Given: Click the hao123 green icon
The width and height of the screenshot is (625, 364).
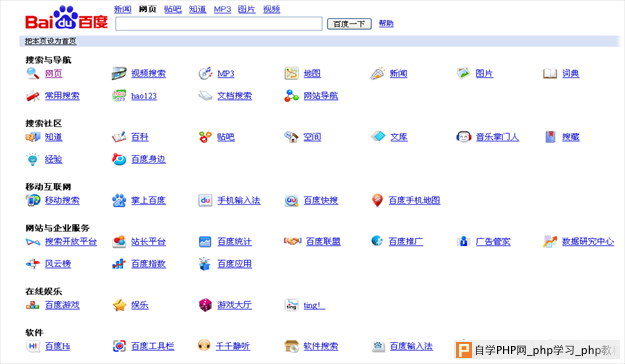Looking at the screenshot, I should (x=119, y=96).
